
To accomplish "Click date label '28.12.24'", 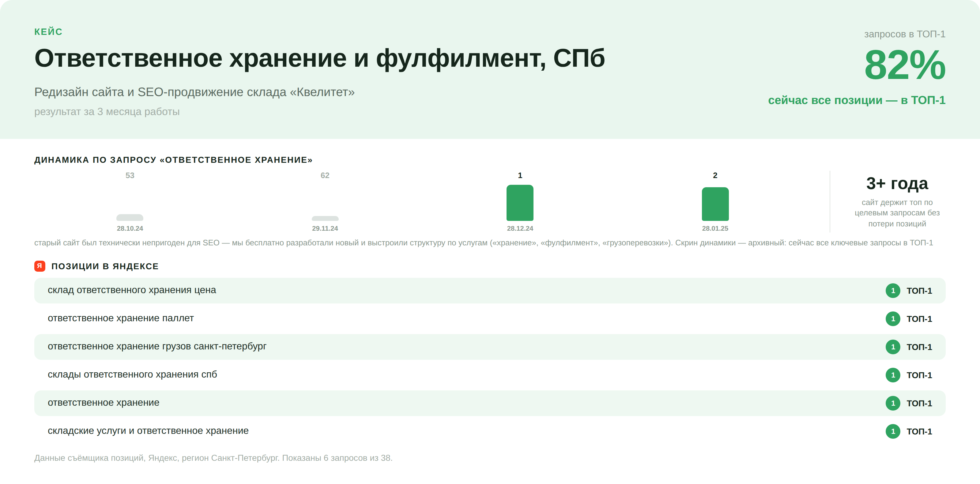I will (x=520, y=228).
